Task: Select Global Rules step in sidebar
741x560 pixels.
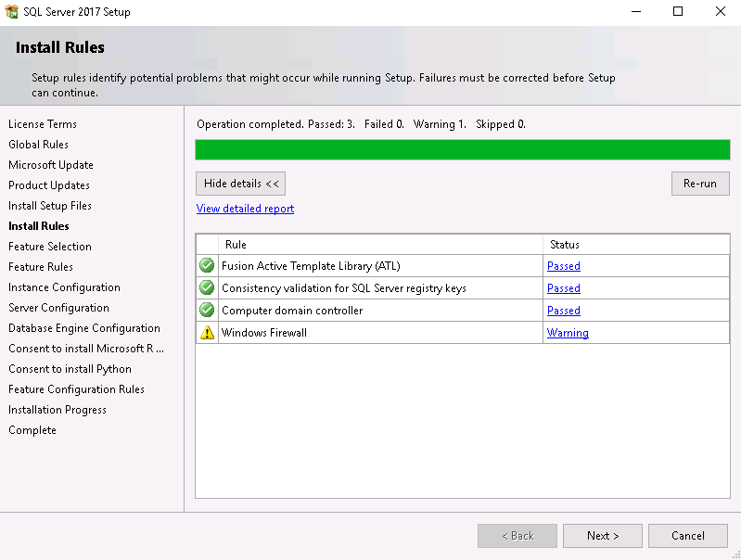Action: (38, 144)
